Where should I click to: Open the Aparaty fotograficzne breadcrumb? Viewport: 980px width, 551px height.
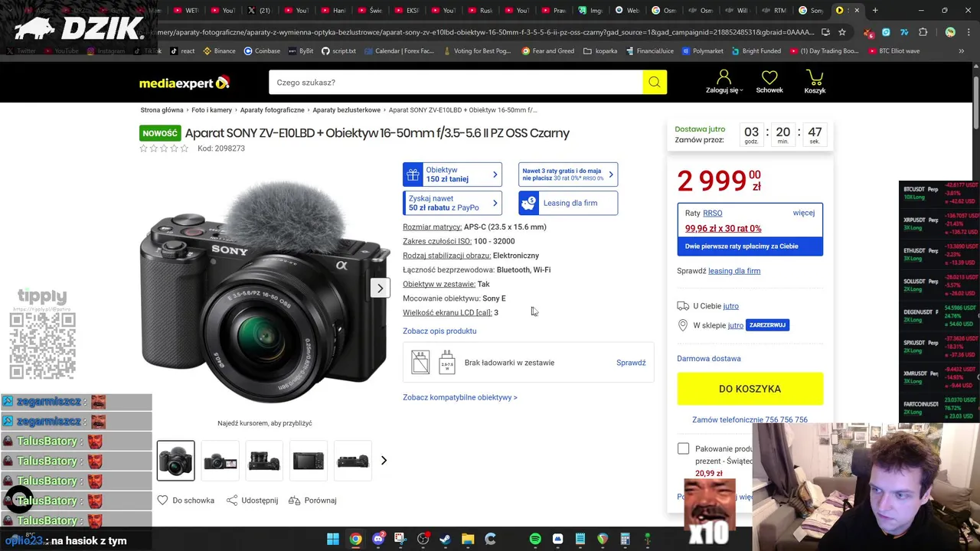tap(272, 110)
